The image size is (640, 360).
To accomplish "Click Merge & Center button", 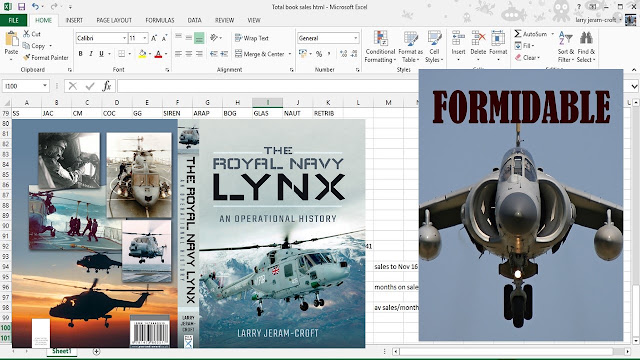I will point(260,54).
